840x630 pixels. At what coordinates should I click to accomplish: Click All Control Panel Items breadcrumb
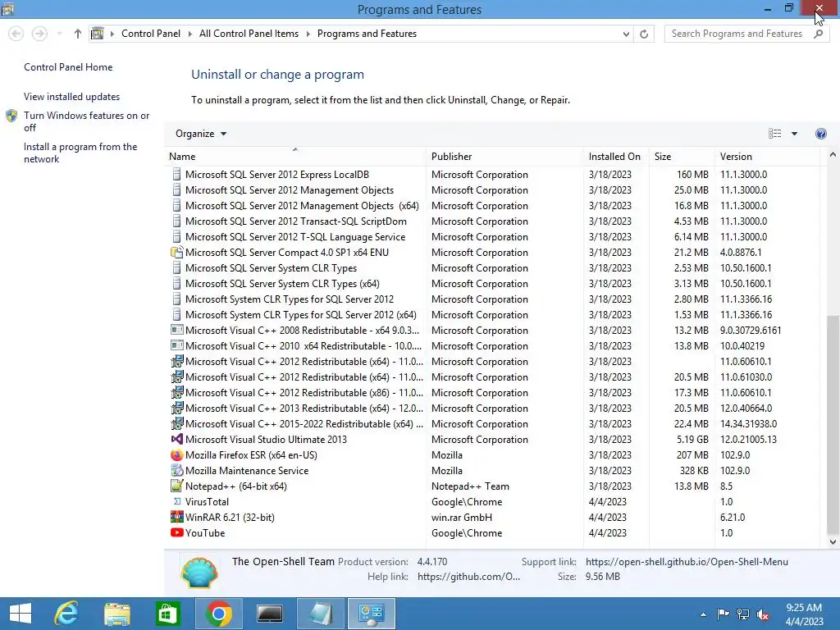(x=249, y=33)
